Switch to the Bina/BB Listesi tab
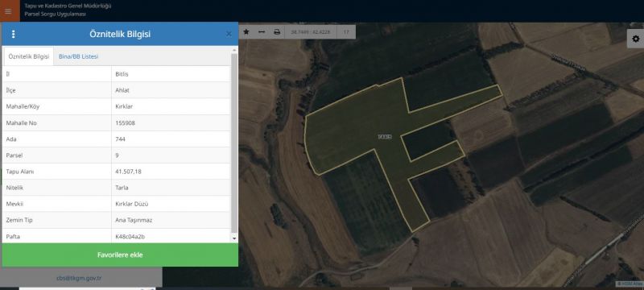The image size is (644, 290). click(78, 56)
